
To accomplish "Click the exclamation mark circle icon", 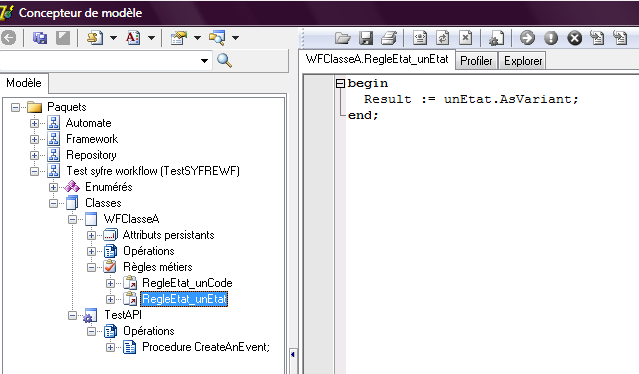I will [551, 38].
